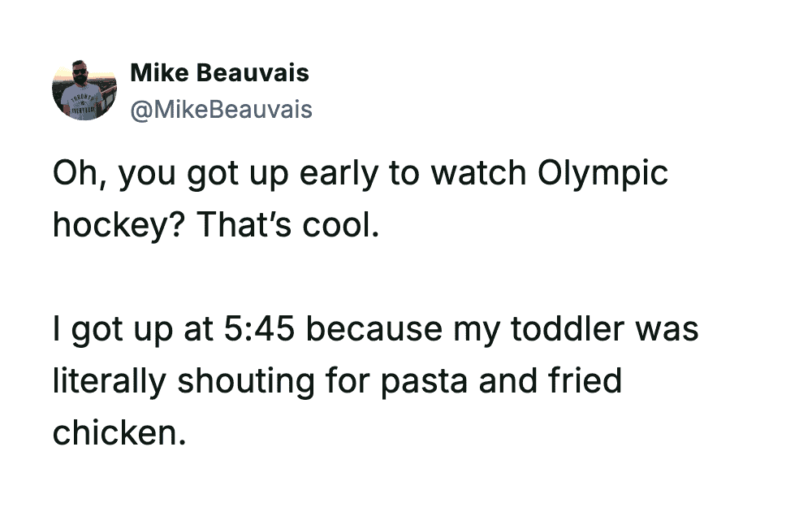The width and height of the screenshot is (812, 512).
Task: Click the word "Olympic" in the tweet
Action: coord(603,173)
